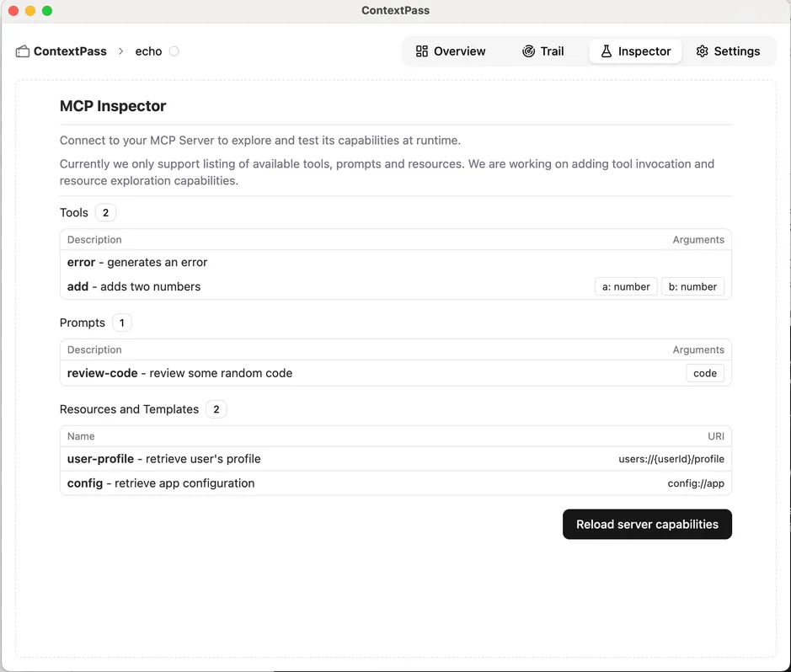
Task: Click the 'a: number' argument chip
Action: (x=626, y=286)
